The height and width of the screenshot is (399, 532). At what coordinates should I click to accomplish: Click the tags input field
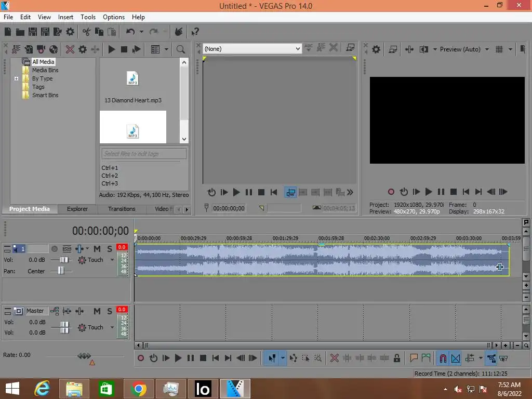[144, 154]
